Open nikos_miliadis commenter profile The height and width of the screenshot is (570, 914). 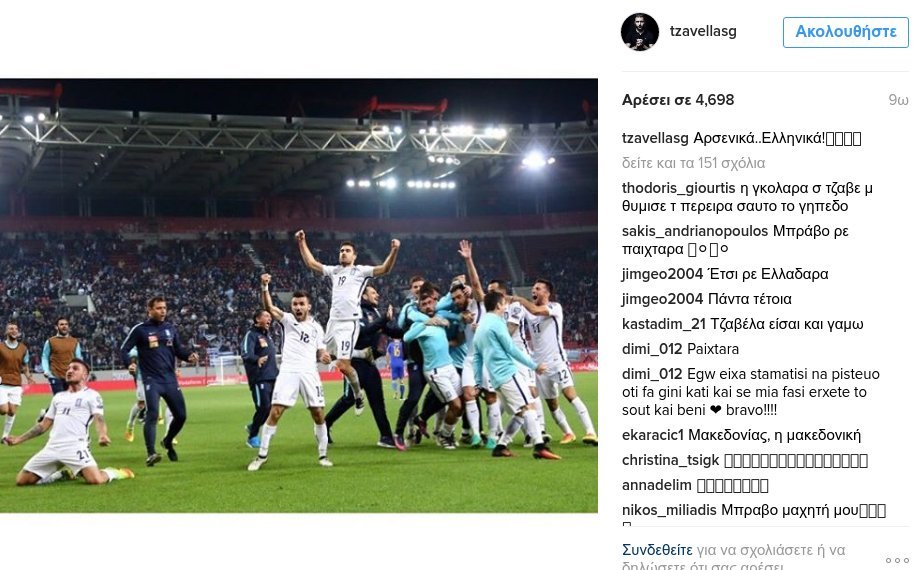coord(669,510)
